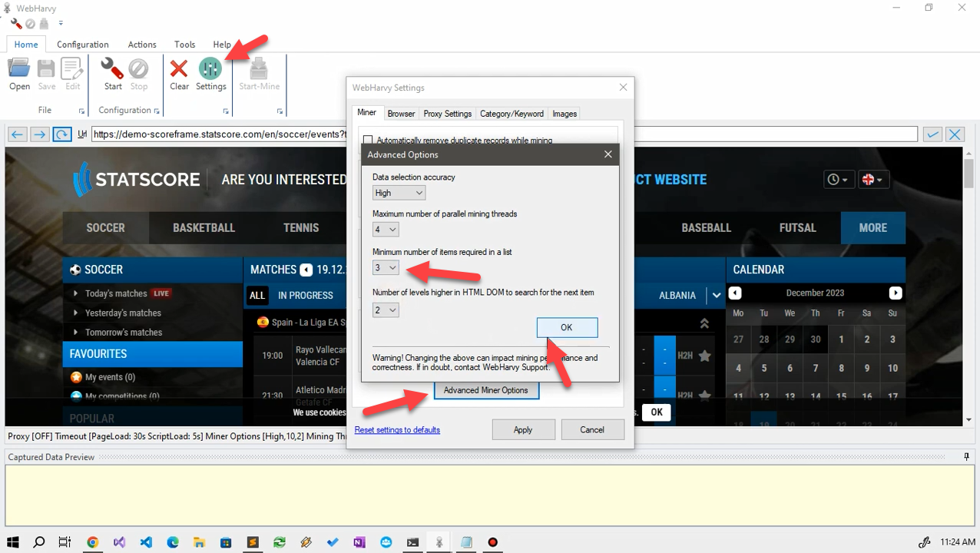The height and width of the screenshot is (553, 980).
Task: Expand the HTML DOM levels dropdown
Action: (x=386, y=310)
